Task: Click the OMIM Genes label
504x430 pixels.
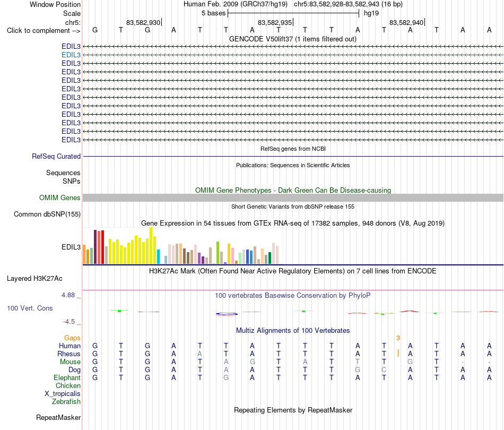Action: click(x=59, y=198)
